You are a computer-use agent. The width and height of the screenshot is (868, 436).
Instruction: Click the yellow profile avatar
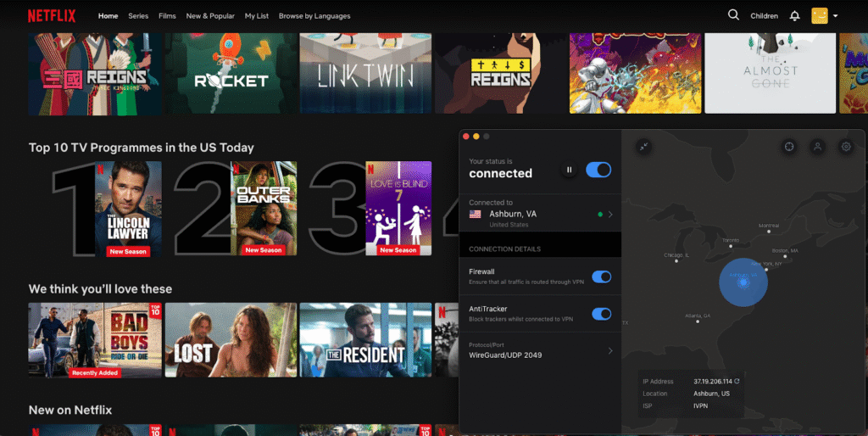point(820,15)
